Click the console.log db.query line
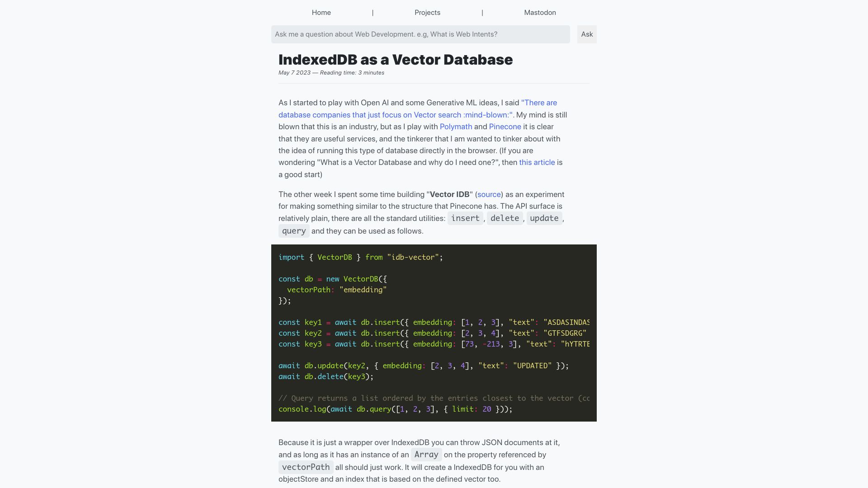Screen dimensions: 868x488 tap(396, 409)
